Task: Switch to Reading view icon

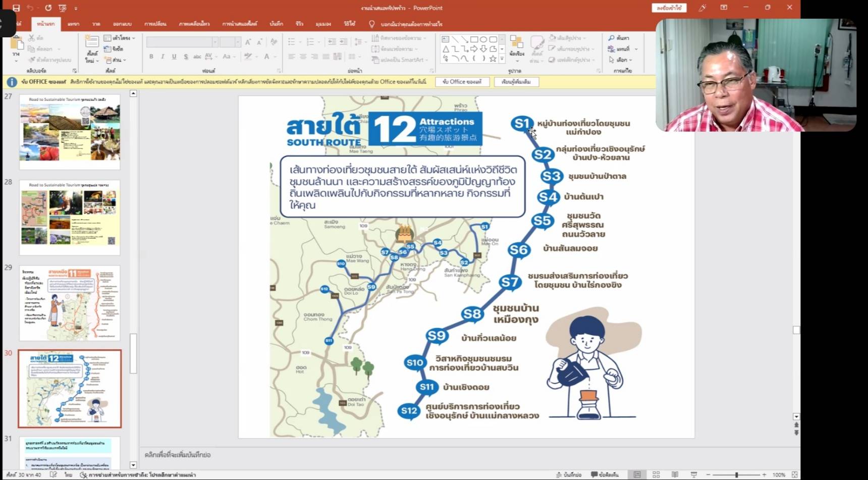Action: pyautogui.click(x=675, y=474)
